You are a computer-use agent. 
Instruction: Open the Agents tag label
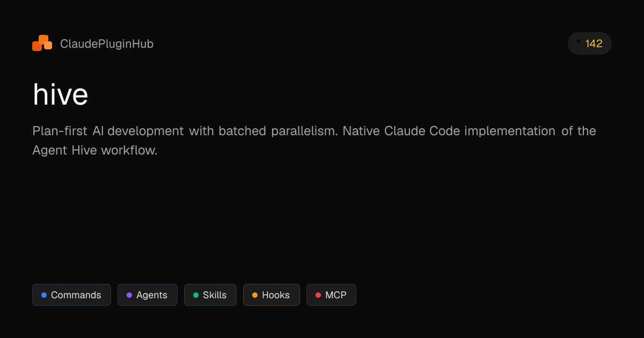coord(152,295)
